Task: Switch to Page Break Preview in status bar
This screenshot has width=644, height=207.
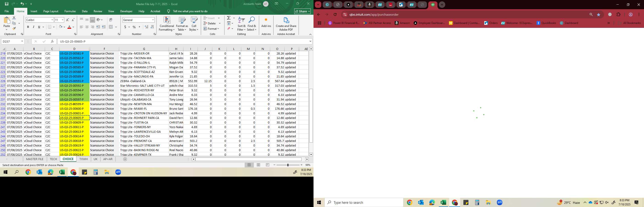Action: pos(268,165)
